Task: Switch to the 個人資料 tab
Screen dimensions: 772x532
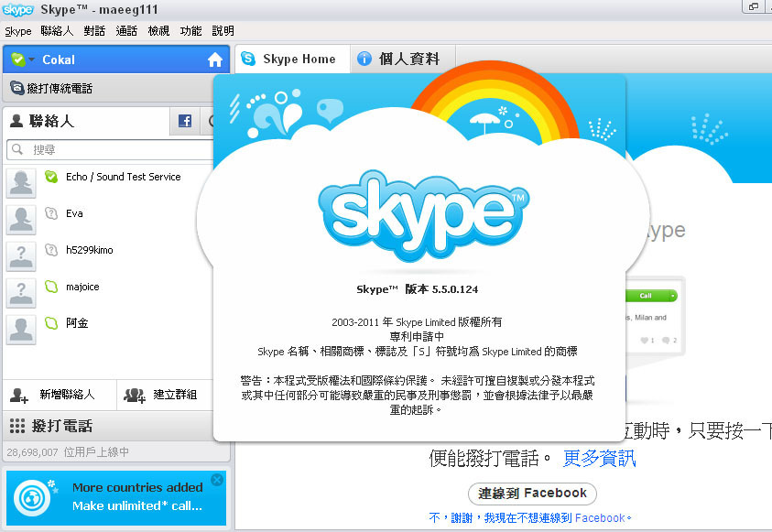Action: tap(403, 59)
